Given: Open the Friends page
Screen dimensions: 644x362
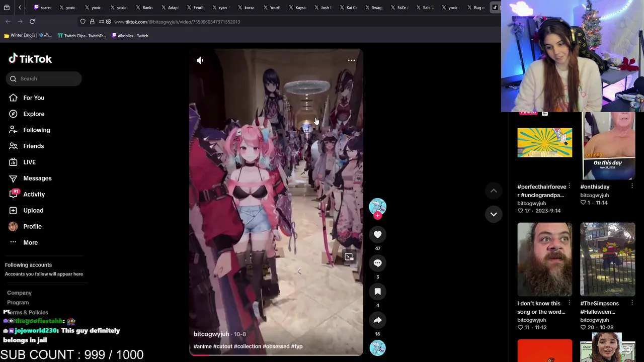Looking at the screenshot, I should (x=33, y=146).
